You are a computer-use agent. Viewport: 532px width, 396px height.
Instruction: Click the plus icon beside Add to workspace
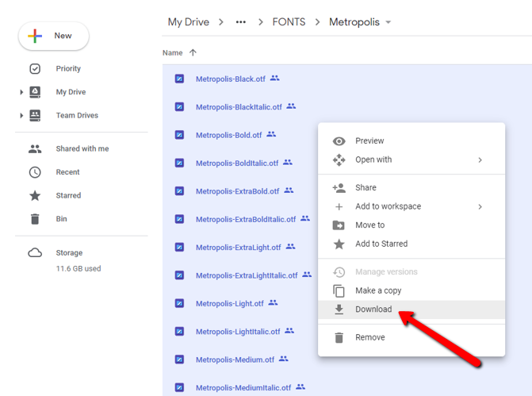[x=339, y=206]
